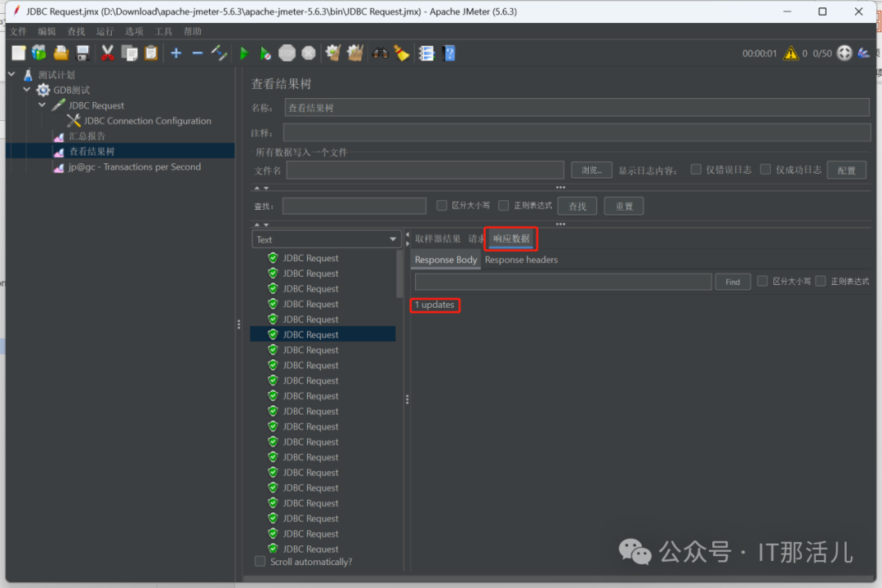Check 正则表达式 beside Find button

coord(821,281)
